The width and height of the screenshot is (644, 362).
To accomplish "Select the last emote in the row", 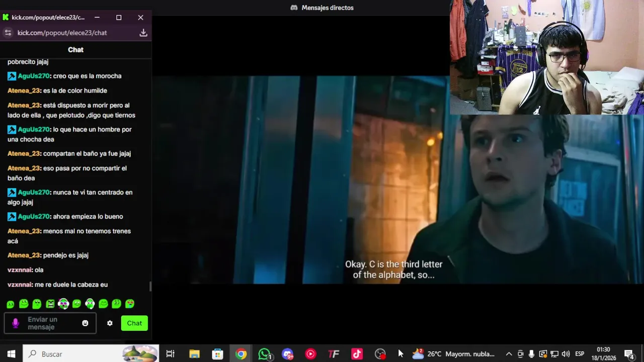I will click(130, 304).
